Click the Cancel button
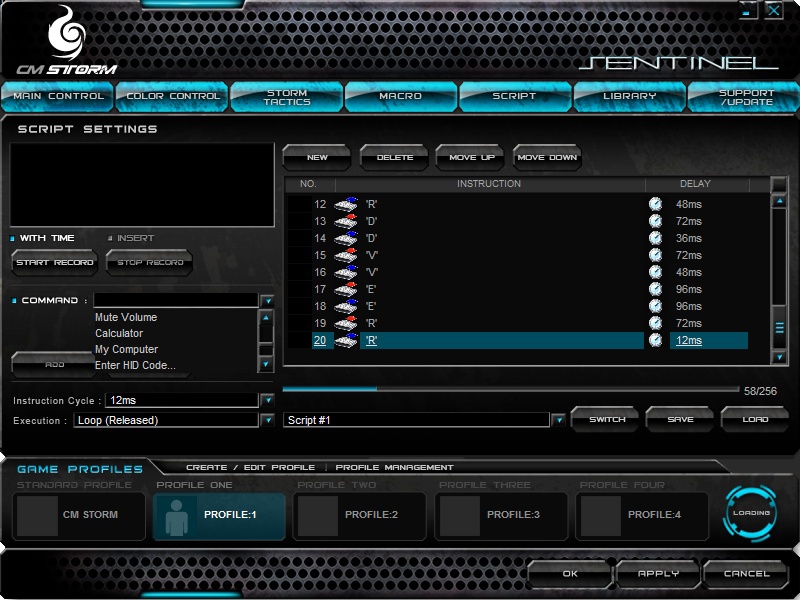The width and height of the screenshot is (800, 600). coord(746,573)
